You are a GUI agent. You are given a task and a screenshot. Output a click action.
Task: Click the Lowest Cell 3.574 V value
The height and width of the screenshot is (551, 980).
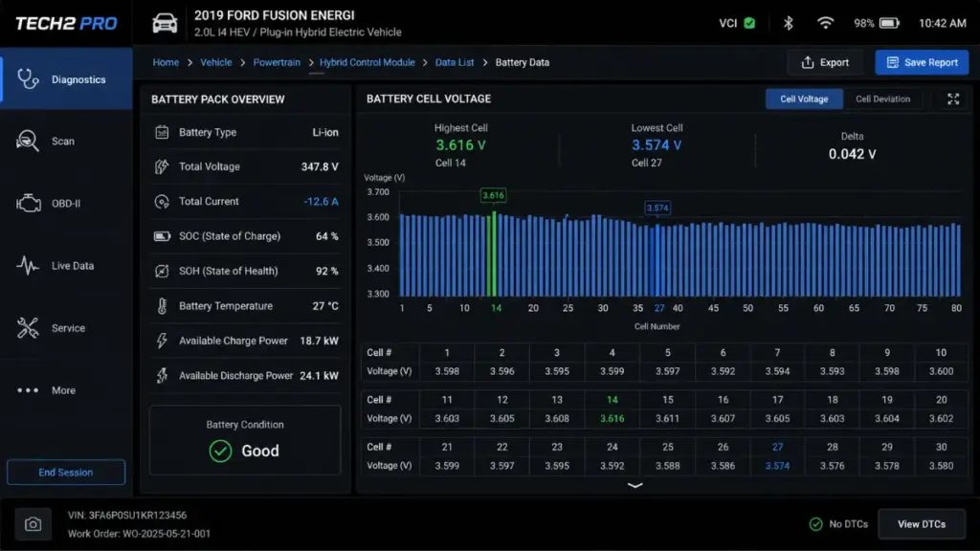[657, 145]
